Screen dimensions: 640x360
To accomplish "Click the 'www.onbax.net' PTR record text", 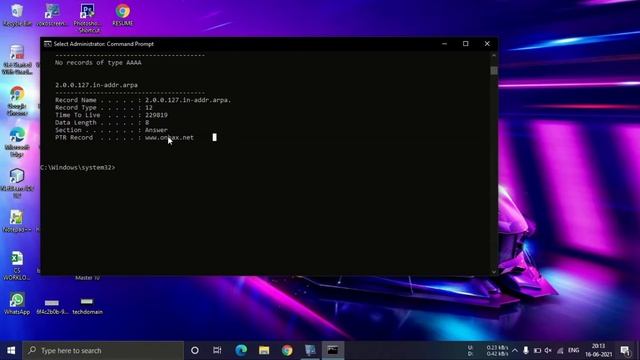I will click(169, 138).
